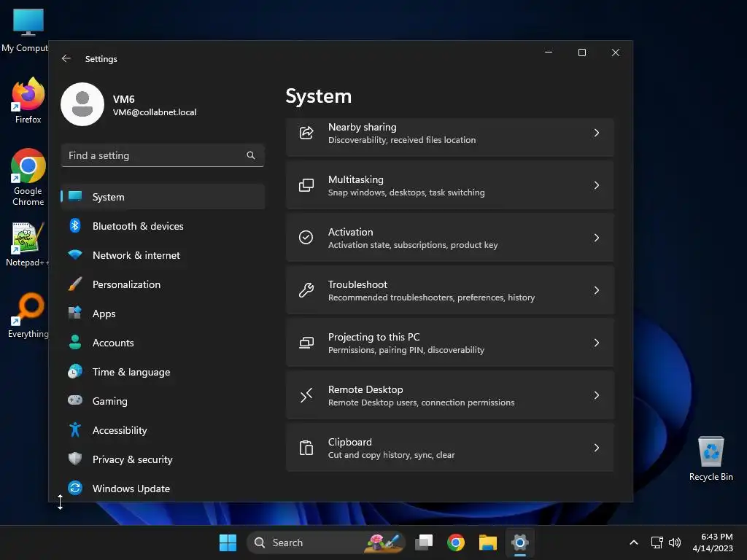This screenshot has width=747, height=560.
Task: Click the Activation checkmark icon
Action: coord(306,237)
